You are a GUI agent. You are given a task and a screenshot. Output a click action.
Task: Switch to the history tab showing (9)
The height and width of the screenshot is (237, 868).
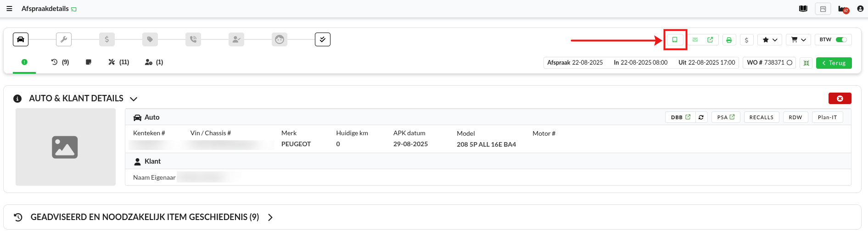tap(60, 62)
